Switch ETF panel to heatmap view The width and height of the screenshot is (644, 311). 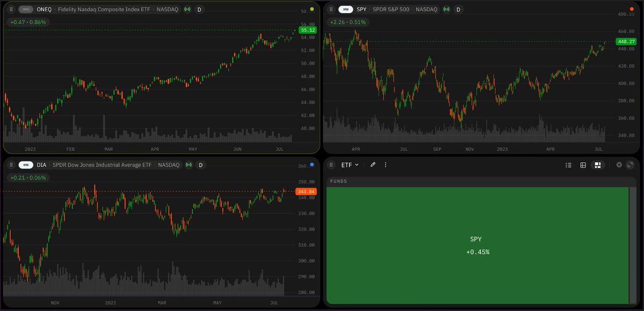597,165
